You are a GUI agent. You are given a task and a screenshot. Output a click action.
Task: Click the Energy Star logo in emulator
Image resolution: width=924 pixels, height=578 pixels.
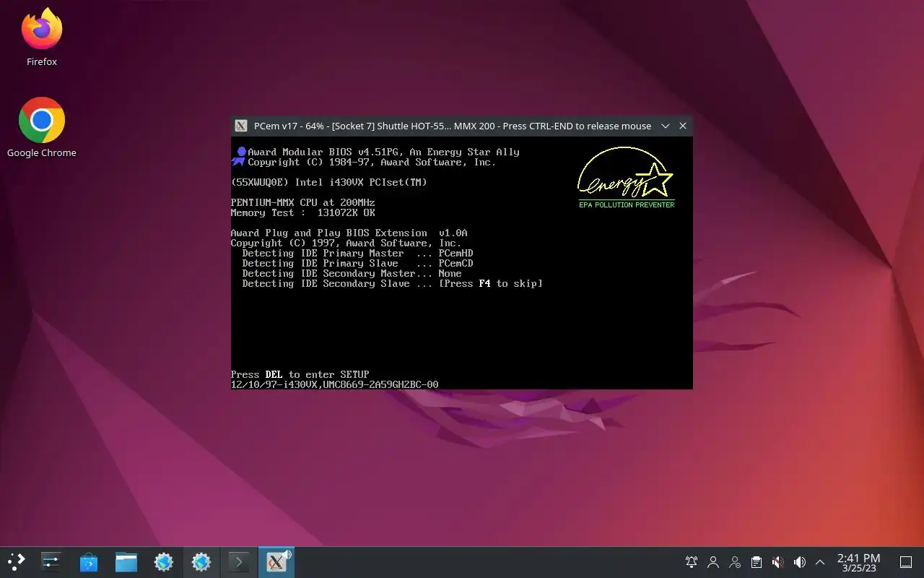pyautogui.click(x=626, y=177)
